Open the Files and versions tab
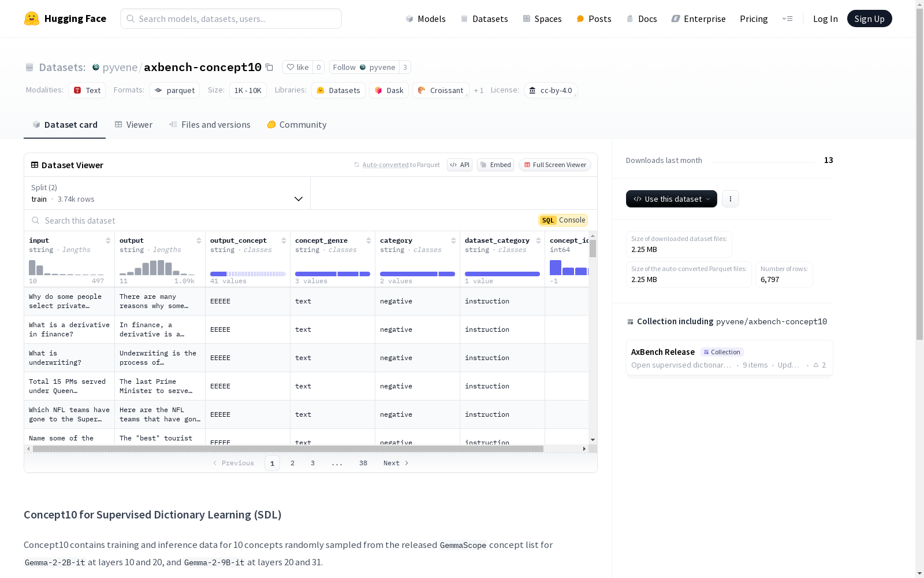This screenshot has width=924, height=578. [210, 125]
